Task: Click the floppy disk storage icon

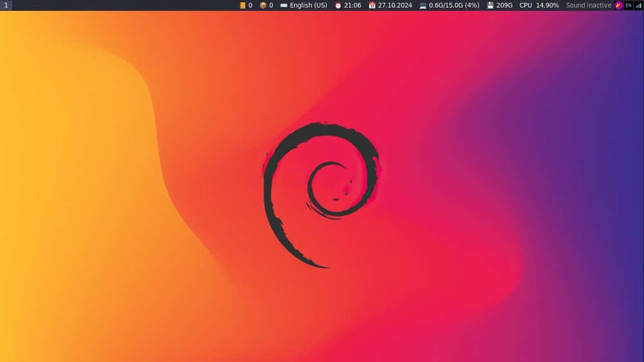Action: [490, 5]
